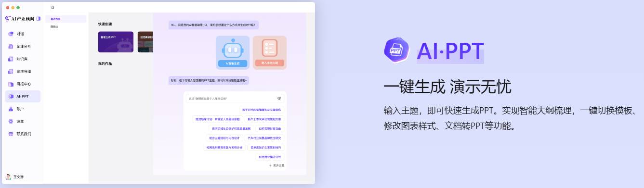
Task: Open 研报中心 in the sidebar
Action: click(x=23, y=84)
